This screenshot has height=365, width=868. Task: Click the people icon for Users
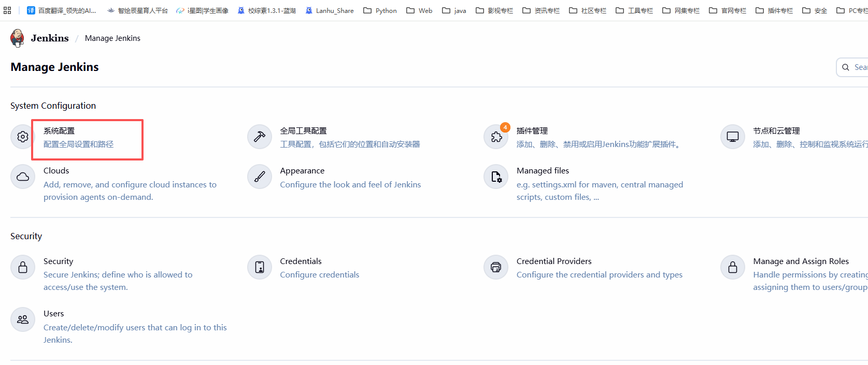click(23, 319)
